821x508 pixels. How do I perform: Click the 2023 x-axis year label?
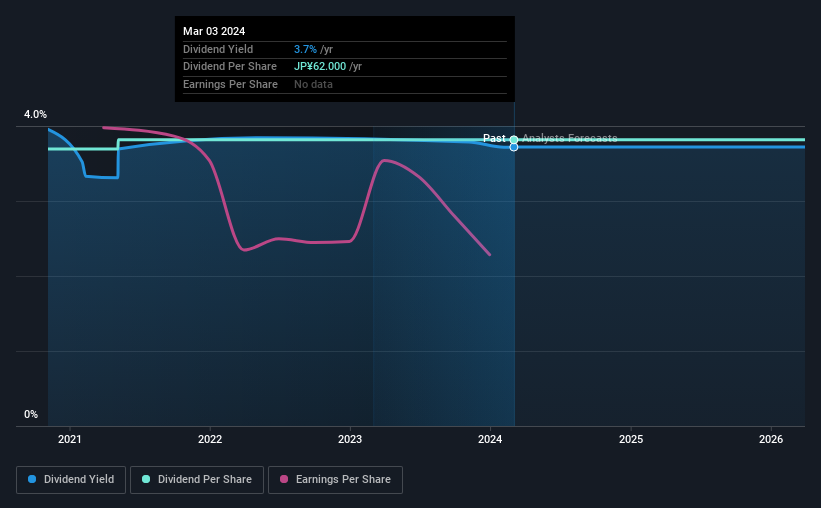click(350, 439)
